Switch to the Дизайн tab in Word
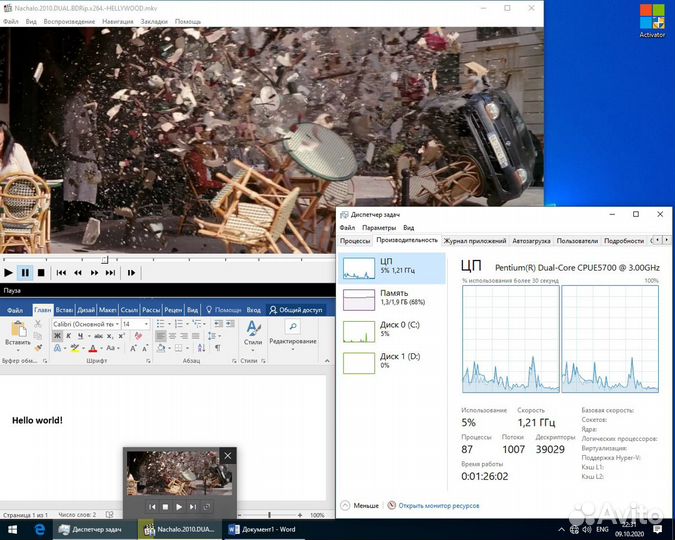Image resolution: width=675 pixels, height=540 pixels. coord(86,310)
